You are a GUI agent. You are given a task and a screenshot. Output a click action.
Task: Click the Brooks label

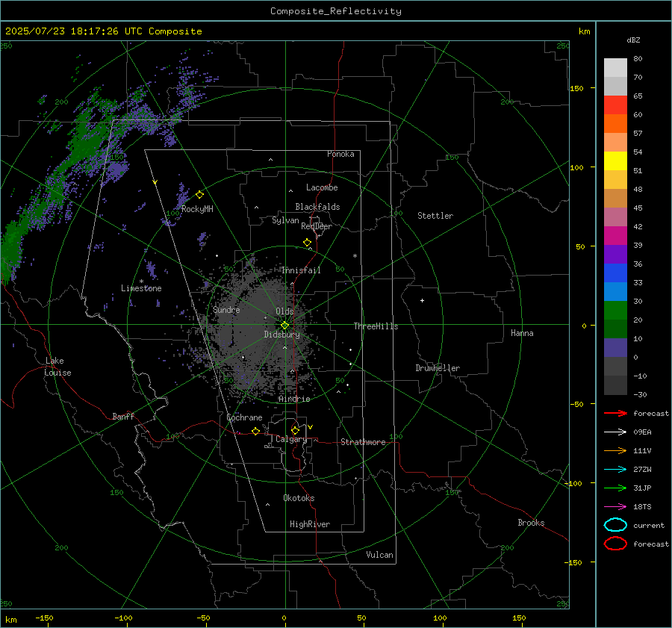pyautogui.click(x=531, y=523)
